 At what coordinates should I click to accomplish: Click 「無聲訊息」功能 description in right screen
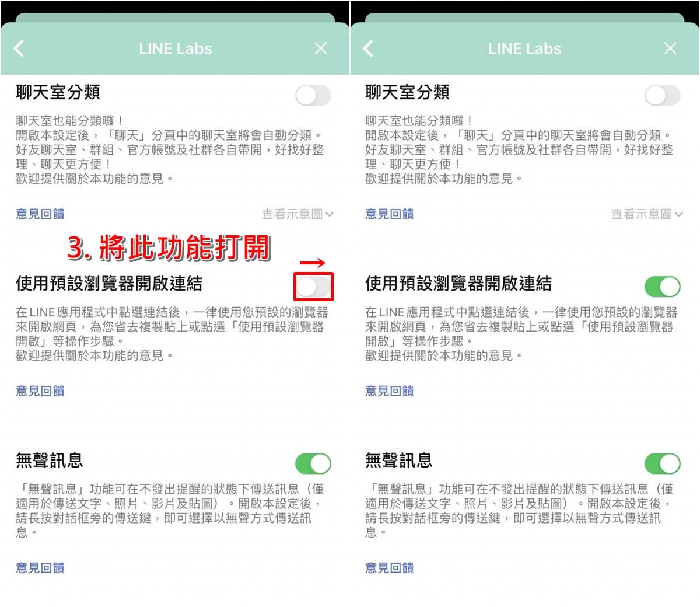coord(520,511)
